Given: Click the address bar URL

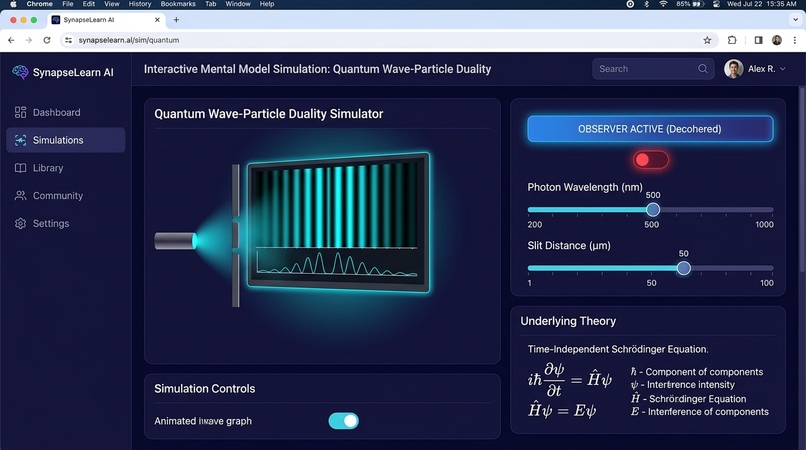Looking at the screenshot, I should coord(129,40).
